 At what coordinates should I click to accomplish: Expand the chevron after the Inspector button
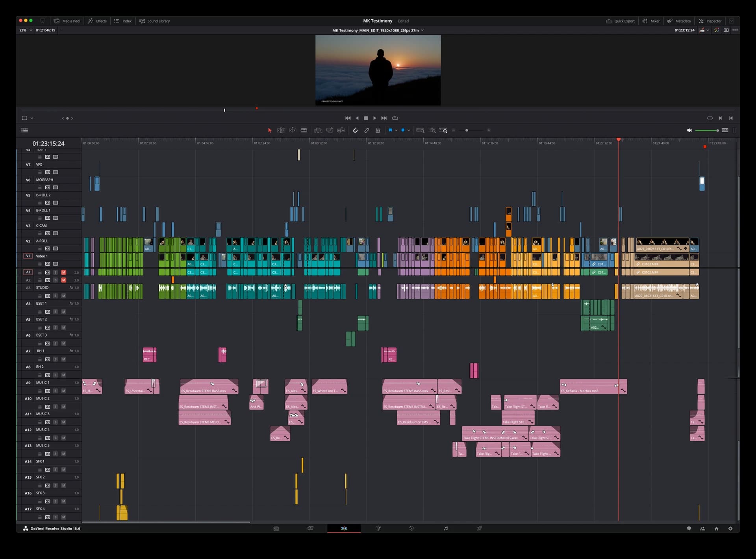731,21
